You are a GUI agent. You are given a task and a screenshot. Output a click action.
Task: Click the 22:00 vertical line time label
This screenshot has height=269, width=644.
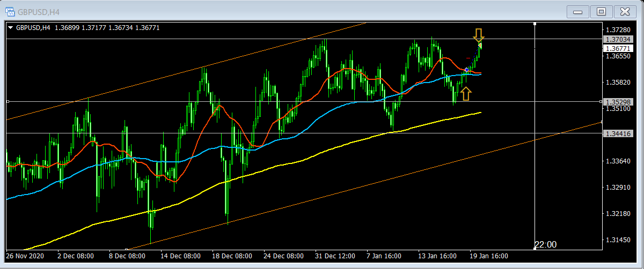tap(545, 244)
